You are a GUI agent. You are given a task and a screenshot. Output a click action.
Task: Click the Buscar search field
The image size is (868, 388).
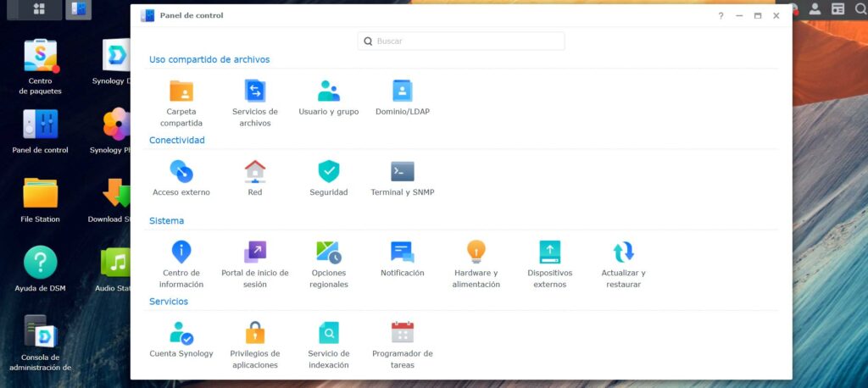point(461,41)
